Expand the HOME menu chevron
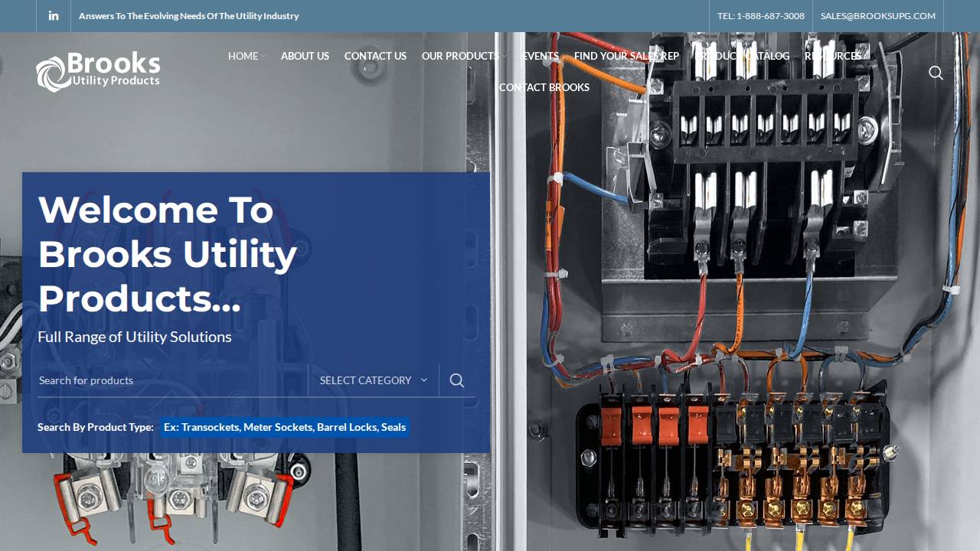The width and height of the screenshot is (980, 551). pos(263,56)
